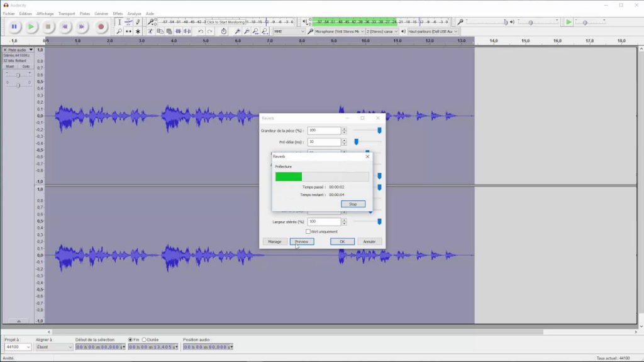Click OK in the Reverb dialog
This screenshot has height=362, width=644.
[x=342, y=242]
